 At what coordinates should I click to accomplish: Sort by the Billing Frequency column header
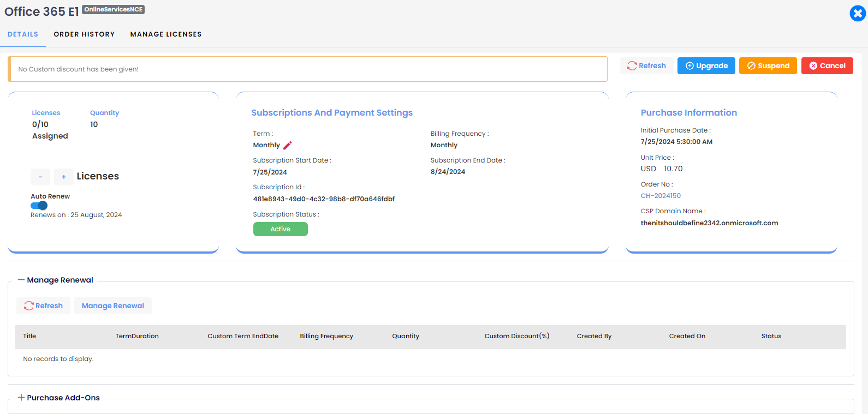click(326, 336)
